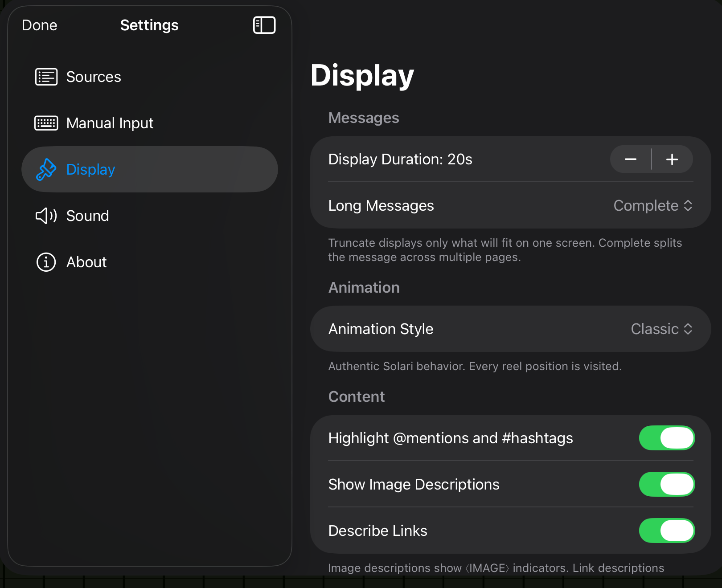Image resolution: width=722 pixels, height=588 pixels.
Task: Click the keyboard icon beside Manual Input
Action: coord(46,123)
